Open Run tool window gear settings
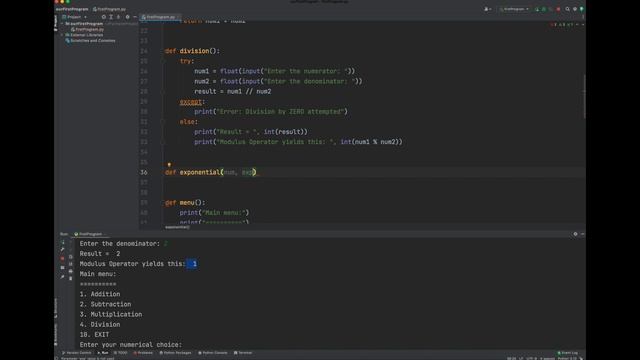 pyautogui.click(x=576, y=234)
